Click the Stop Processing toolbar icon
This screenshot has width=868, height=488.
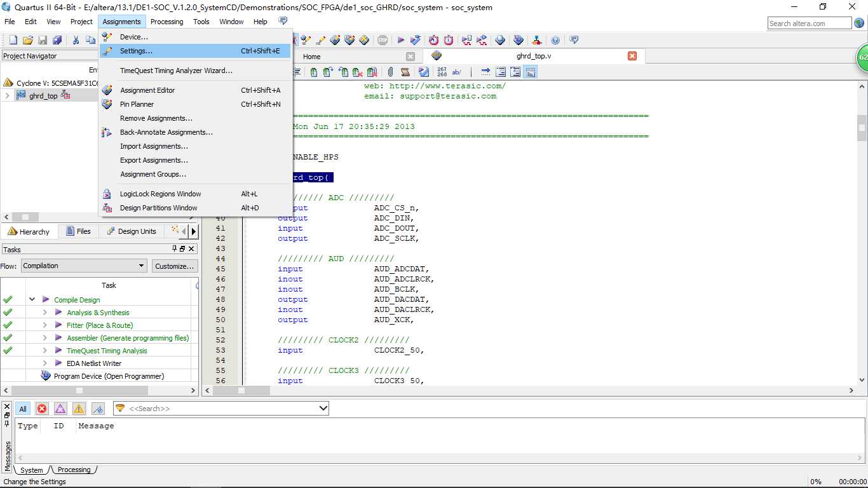382,40
